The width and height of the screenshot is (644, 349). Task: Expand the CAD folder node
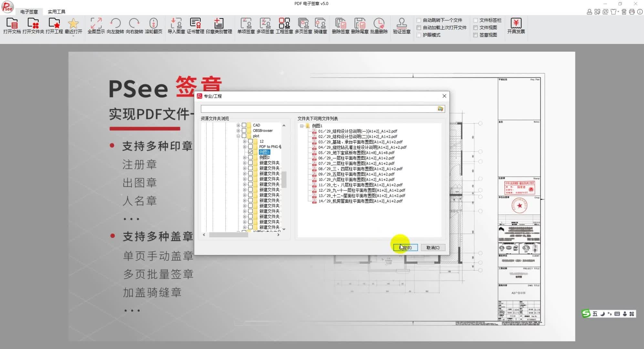pos(238,125)
